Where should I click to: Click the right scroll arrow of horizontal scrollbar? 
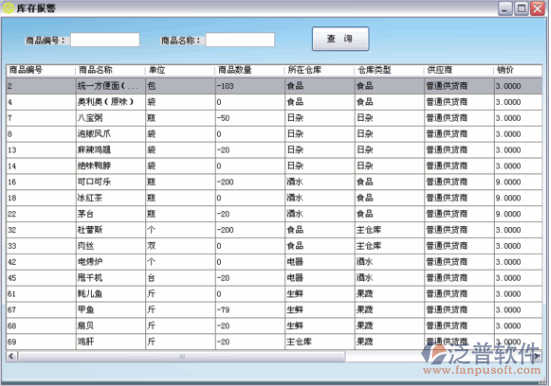pos(537,356)
